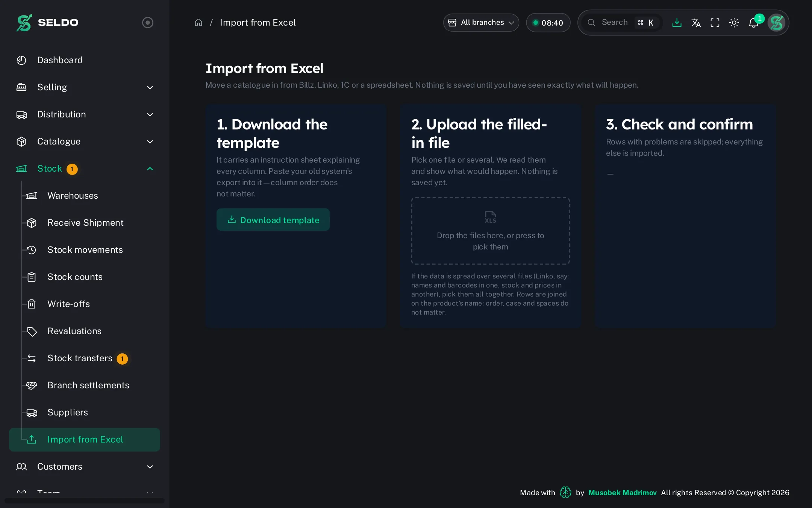Screen dimensions: 812x508
Task: Click the brain icon in the footer
Action: tap(565, 492)
